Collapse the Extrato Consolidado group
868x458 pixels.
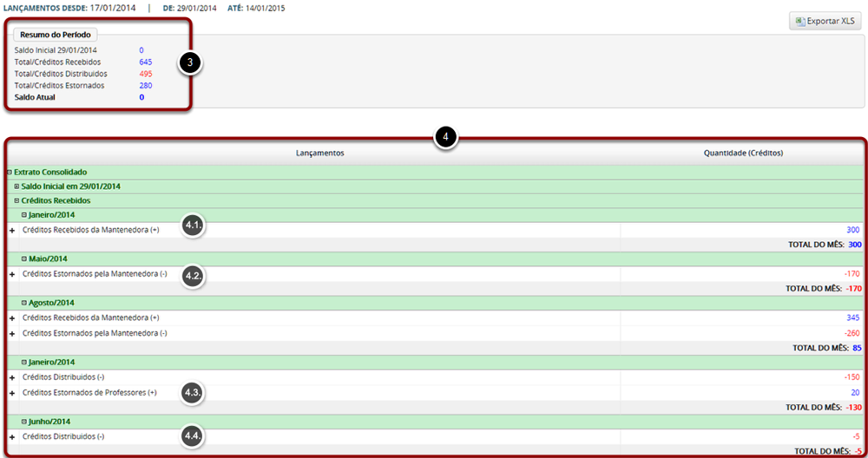click(10, 173)
